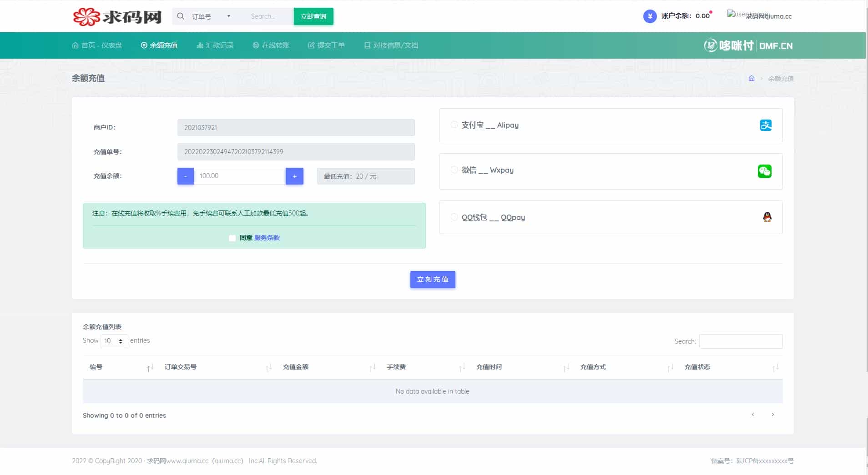Sort table by 手续费 column
The width and height of the screenshot is (868, 475).
point(425,367)
